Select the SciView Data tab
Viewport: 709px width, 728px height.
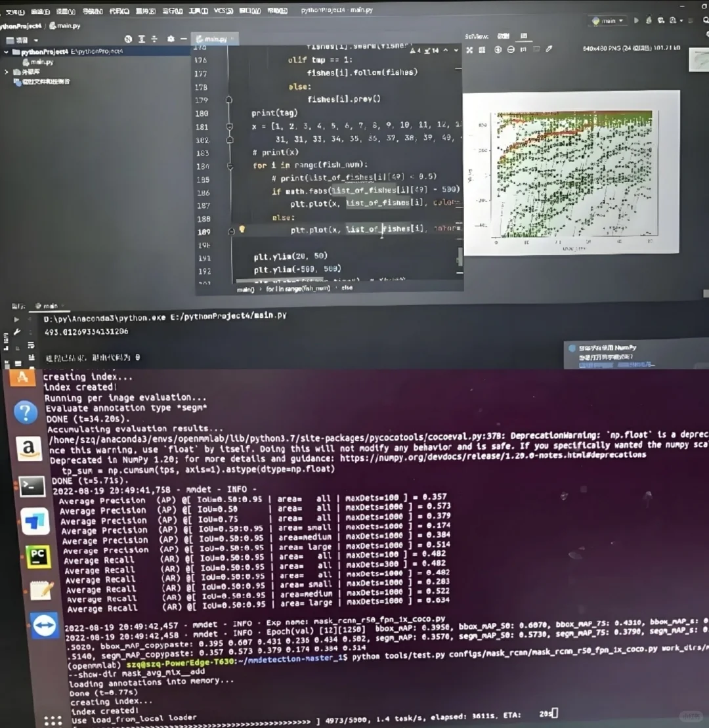[x=504, y=36]
